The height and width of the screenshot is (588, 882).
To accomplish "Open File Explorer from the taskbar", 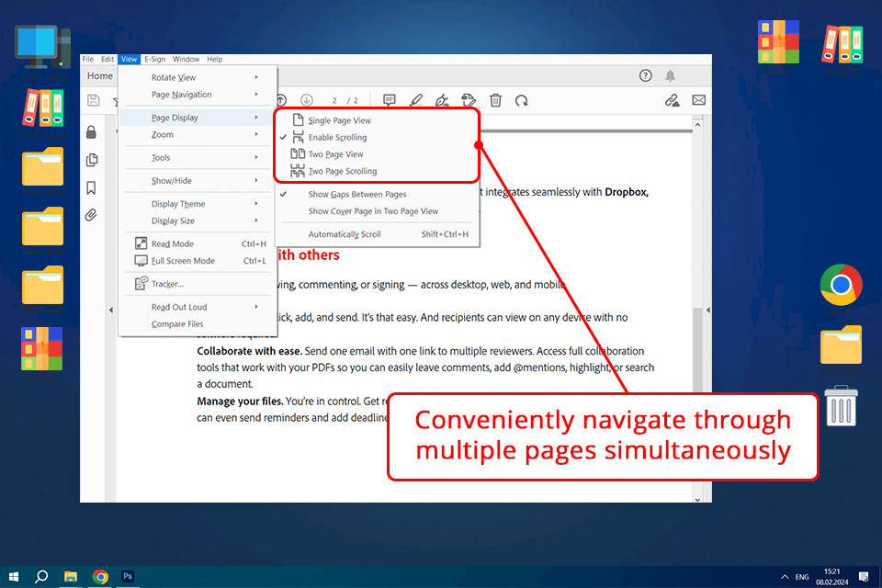I will click(71, 577).
